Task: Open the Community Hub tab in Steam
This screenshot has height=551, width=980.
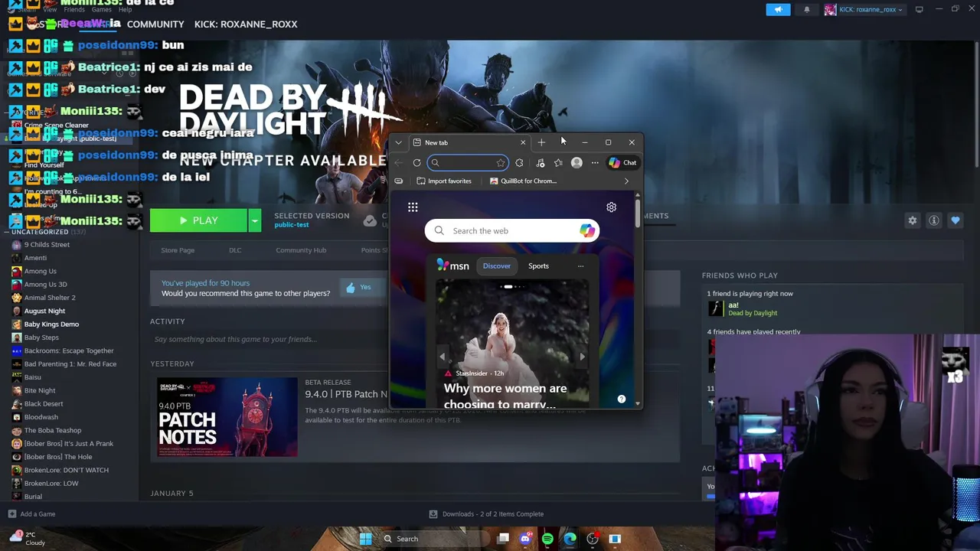Action: click(x=301, y=250)
